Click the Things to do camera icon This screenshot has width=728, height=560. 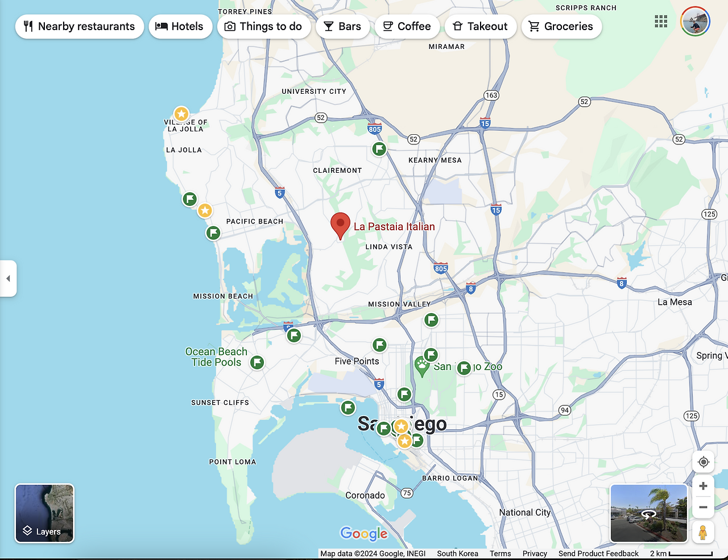pyautogui.click(x=230, y=26)
